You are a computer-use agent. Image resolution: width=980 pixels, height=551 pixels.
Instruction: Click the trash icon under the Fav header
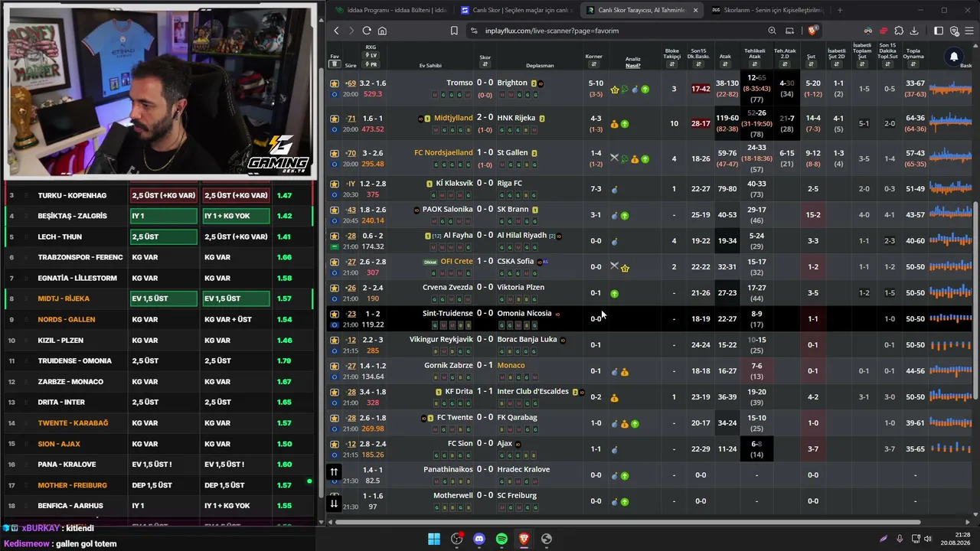coord(335,65)
